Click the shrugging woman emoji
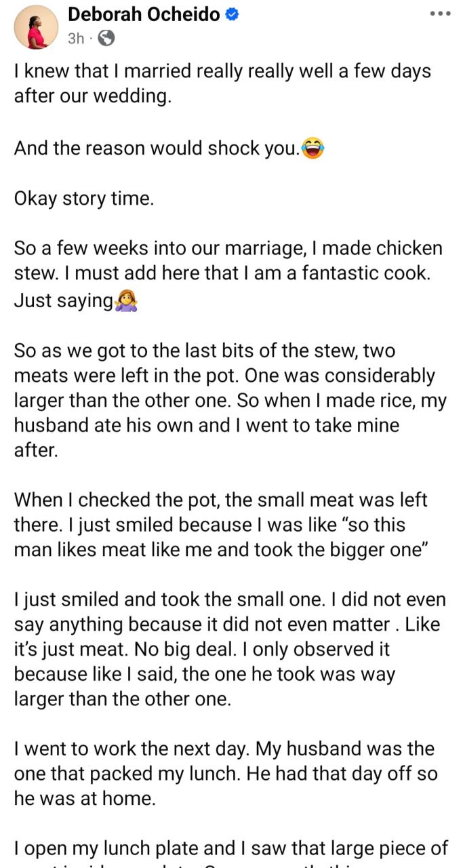This screenshot has height=868, width=463. click(x=127, y=300)
